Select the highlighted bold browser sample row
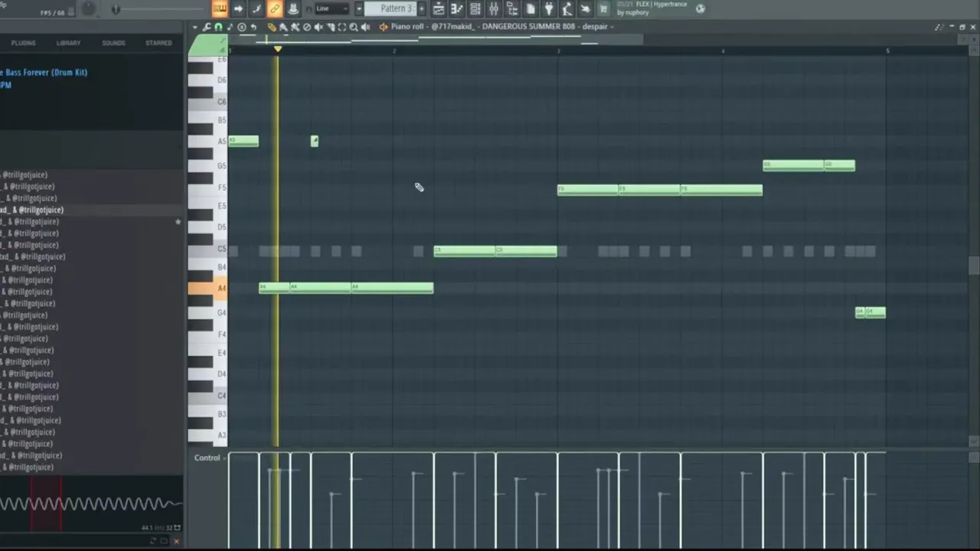The image size is (980, 551). (x=91, y=210)
